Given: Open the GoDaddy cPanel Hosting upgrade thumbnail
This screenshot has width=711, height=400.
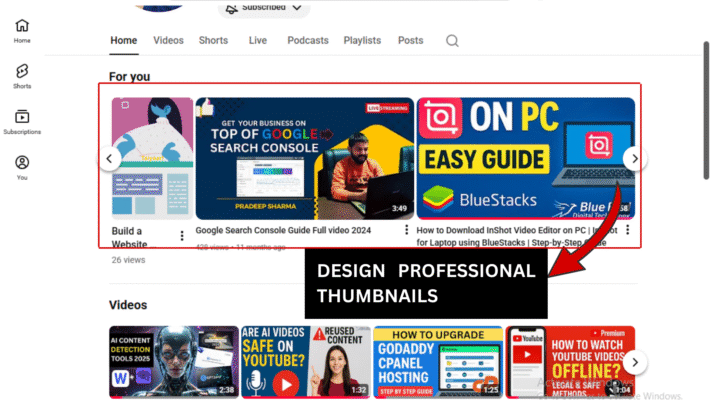Looking at the screenshot, I should pos(438,362).
